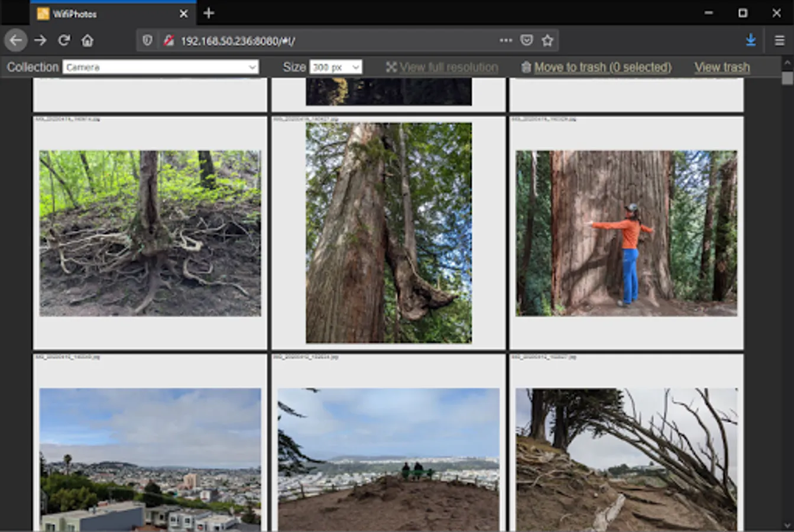The width and height of the screenshot is (794, 532).
Task: Maximize the browser window
Action: [743, 13]
